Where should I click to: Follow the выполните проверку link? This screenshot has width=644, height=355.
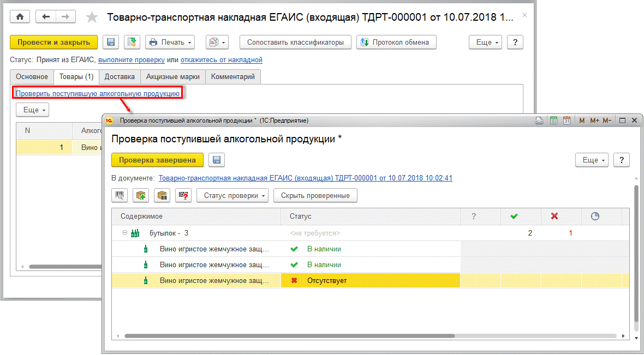click(x=132, y=60)
